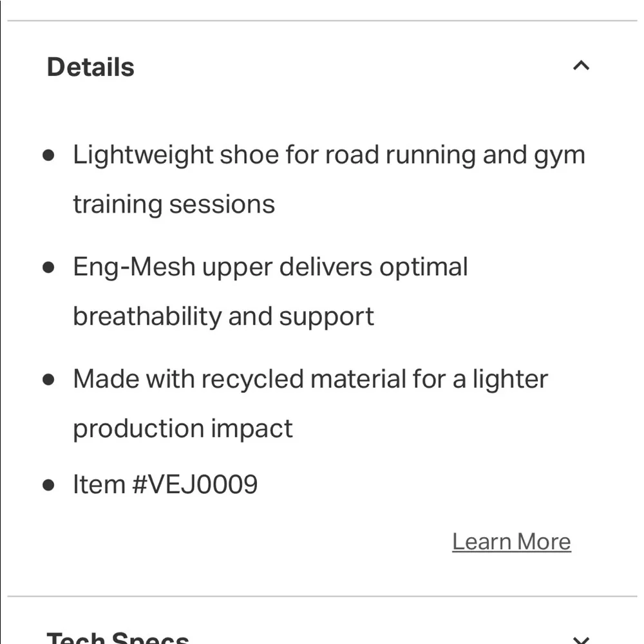
Task: Open the Learn More link
Action: pos(511,542)
